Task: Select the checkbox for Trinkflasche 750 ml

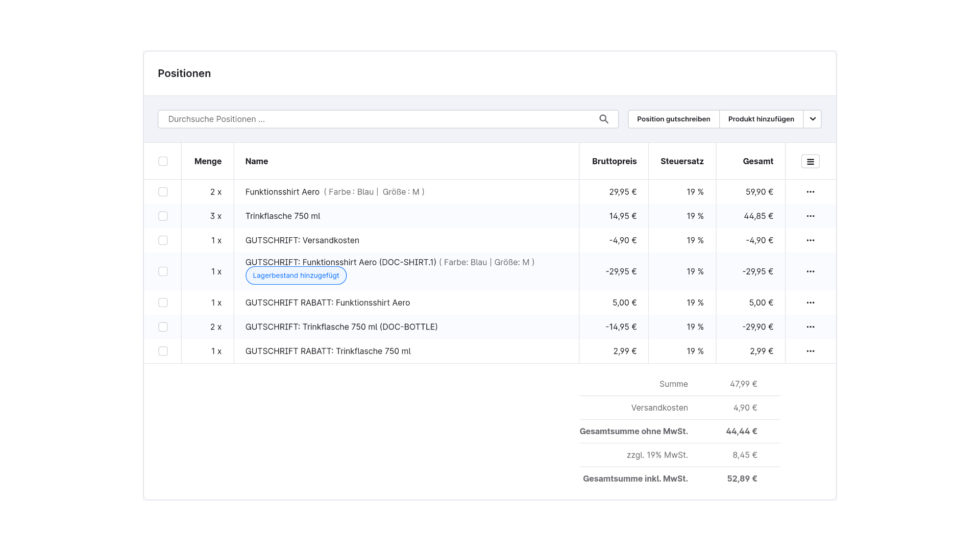Action: 163,216
